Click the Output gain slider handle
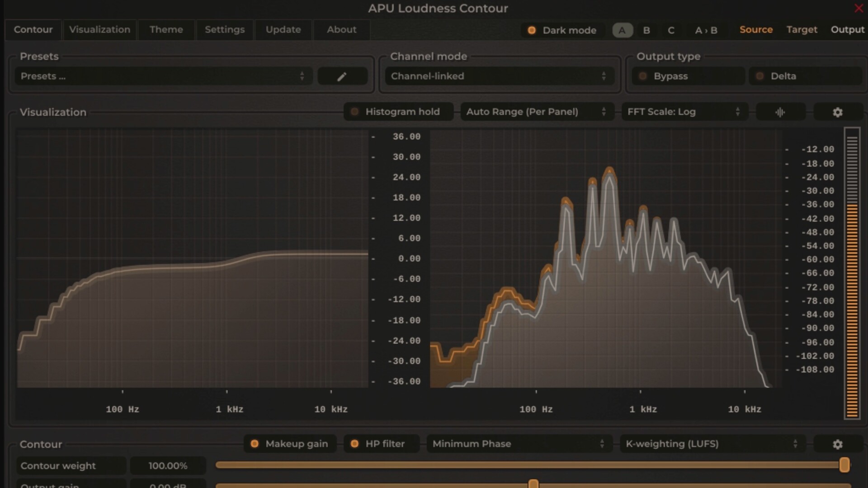868x488 pixels. 533,484
